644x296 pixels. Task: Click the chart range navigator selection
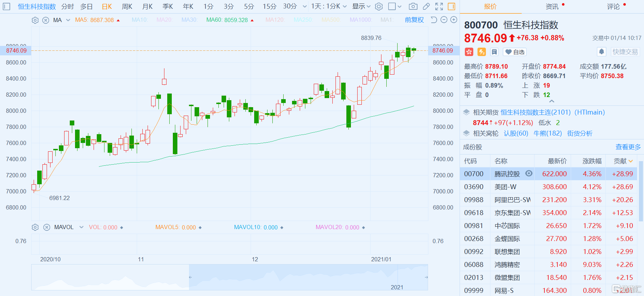308,277
